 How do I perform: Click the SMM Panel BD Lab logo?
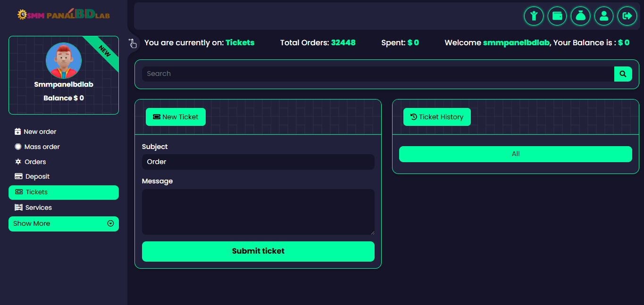click(x=64, y=15)
